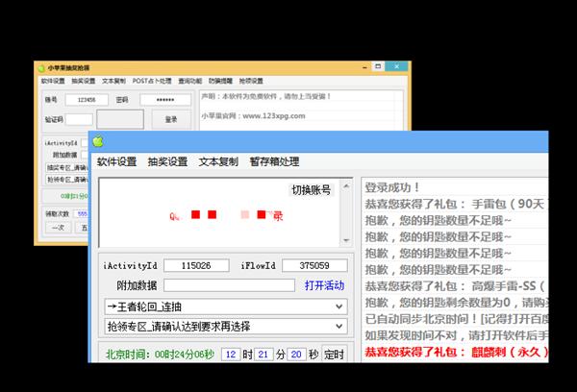Select log line 恭喜您获得了礼包：高爆手雷-SS
577x392 pixels.
[455, 286]
